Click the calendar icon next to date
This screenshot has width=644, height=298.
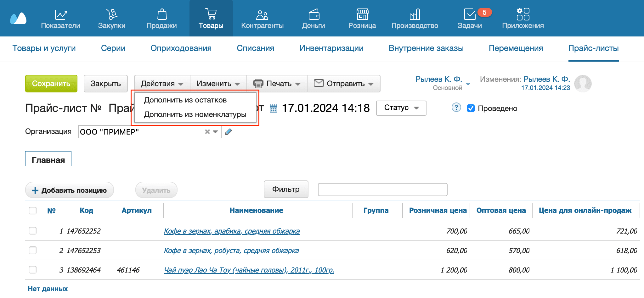pos(274,109)
